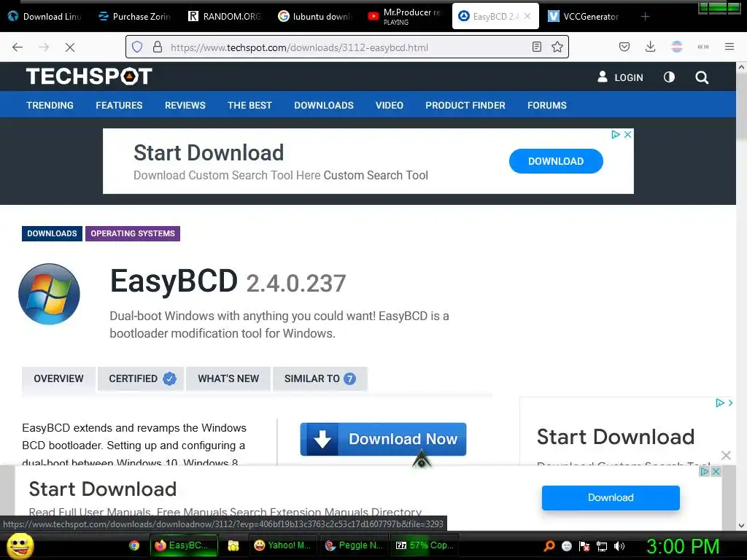
Task: Click the orange search tray icon
Action: tap(549, 546)
